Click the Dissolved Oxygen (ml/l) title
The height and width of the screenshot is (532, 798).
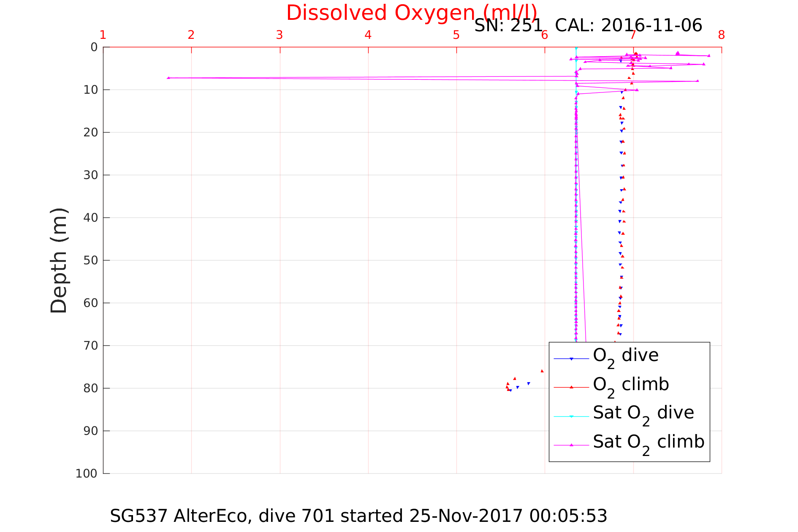tap(412, 13)
